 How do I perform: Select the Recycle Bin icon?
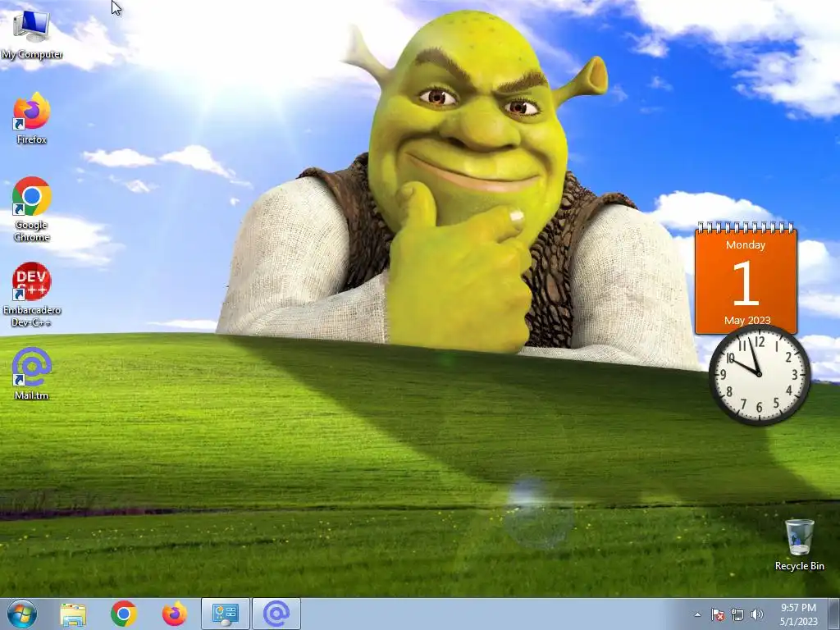pyautogui.click(x=799, y=545)
